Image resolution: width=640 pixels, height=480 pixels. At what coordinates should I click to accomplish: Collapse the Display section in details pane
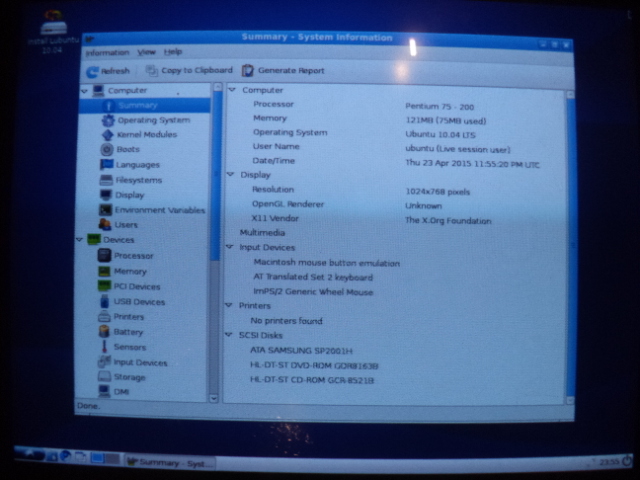coord(232,175)
